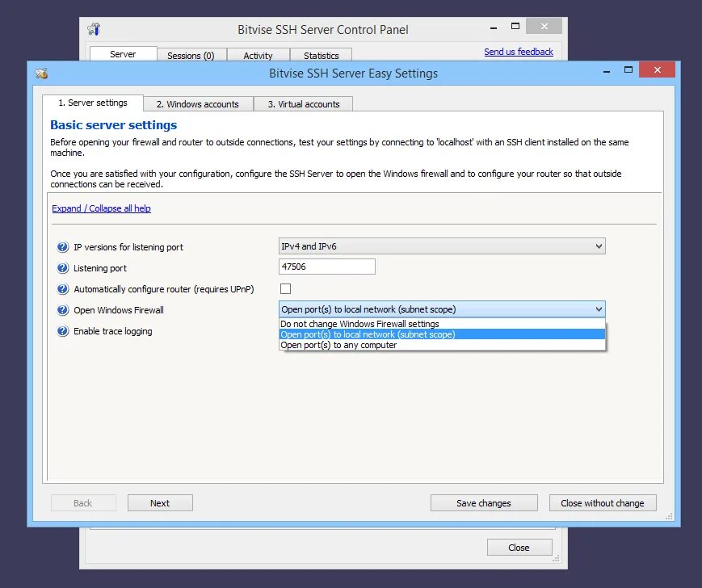Choose Open port(s) to local network option
Image resolution: width=702 pixels, height=588 pixels.
click(x=442, y=334)
